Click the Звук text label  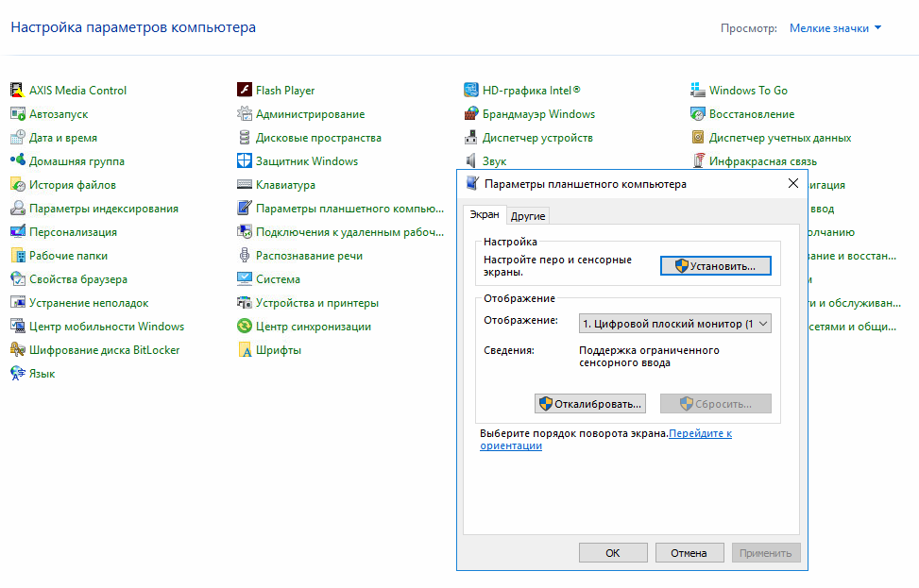click(495, 161)
